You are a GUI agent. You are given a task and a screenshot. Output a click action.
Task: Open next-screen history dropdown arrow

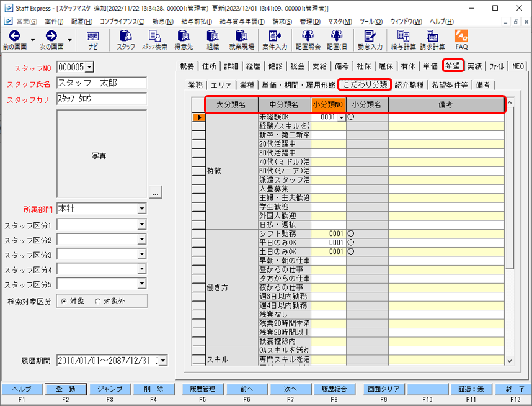(69, 40)
